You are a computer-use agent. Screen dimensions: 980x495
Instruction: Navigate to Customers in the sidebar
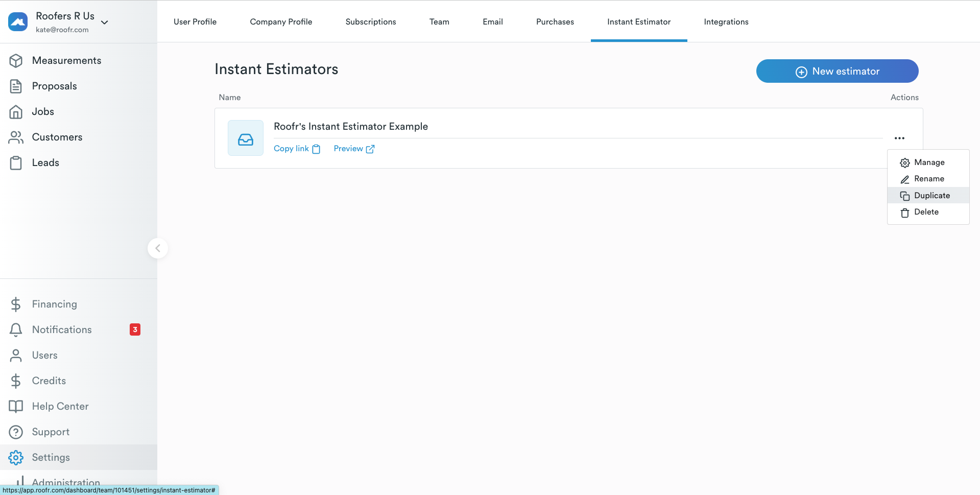[x=79, y=137]
